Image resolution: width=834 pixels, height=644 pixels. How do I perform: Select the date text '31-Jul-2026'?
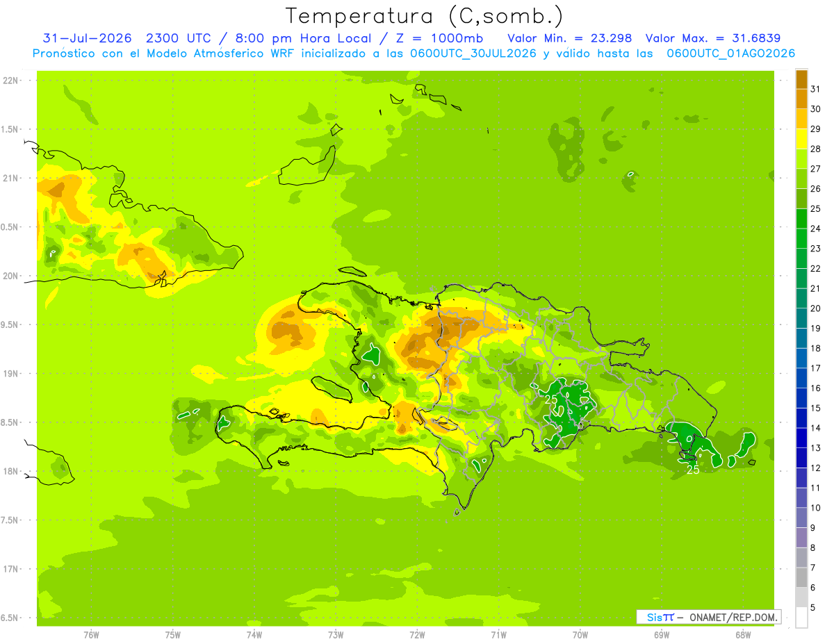[x=88, y=38]
